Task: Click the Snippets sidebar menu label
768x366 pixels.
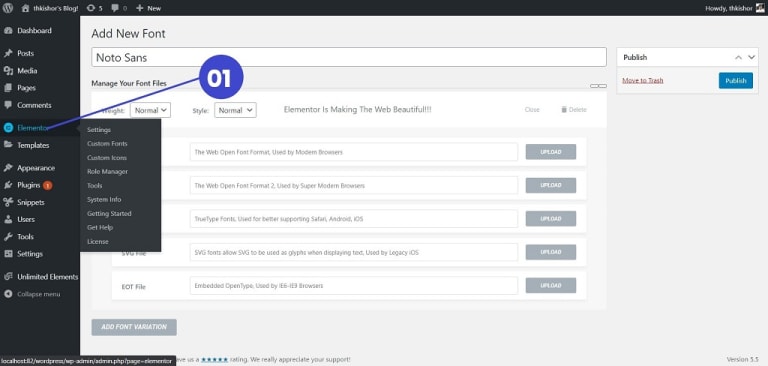Action: pyautogui.click(x=31, y=202)
